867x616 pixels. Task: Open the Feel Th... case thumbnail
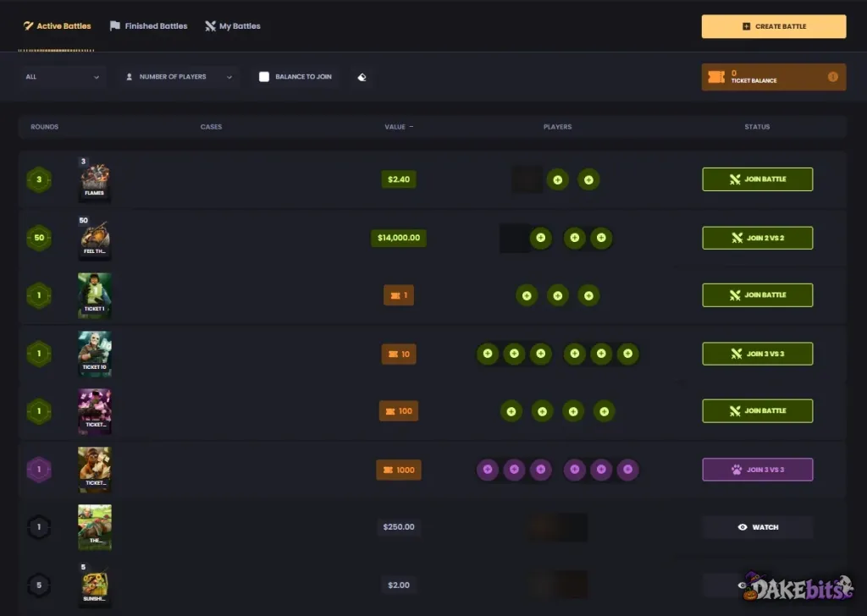[95, 238]
